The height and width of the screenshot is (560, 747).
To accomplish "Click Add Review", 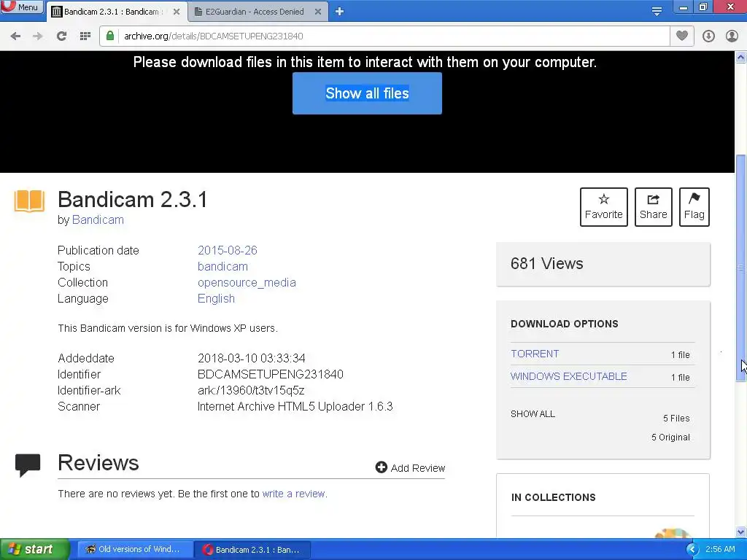I will click(x=410, y=468).
